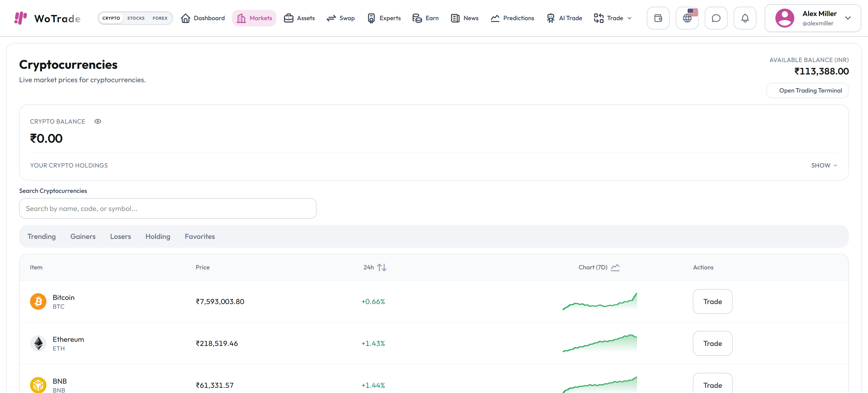
Task: Click Ethereum +1.43% change value
Action: [373, 343]
